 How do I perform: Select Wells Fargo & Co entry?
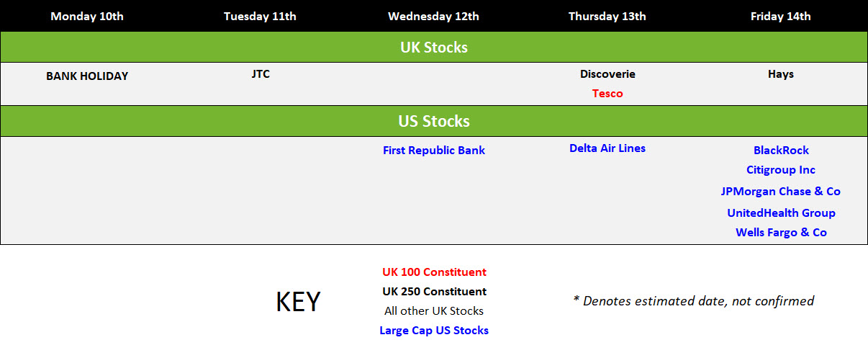tap(781, 232)
